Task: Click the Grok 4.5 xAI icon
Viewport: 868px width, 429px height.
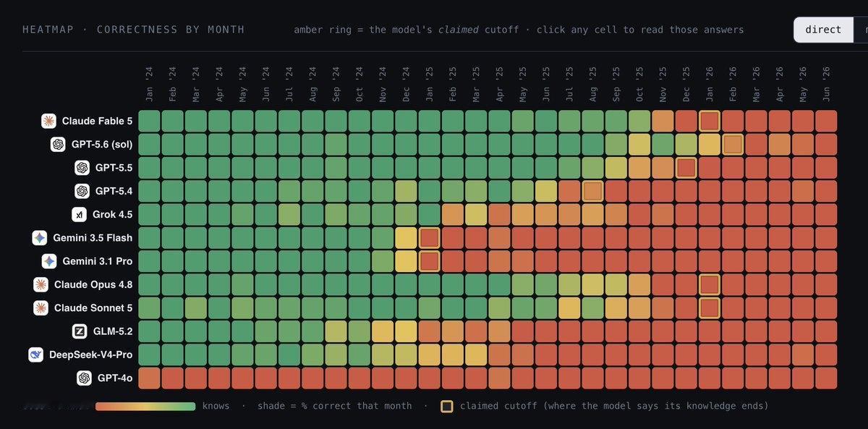Action: coord(79,214)
